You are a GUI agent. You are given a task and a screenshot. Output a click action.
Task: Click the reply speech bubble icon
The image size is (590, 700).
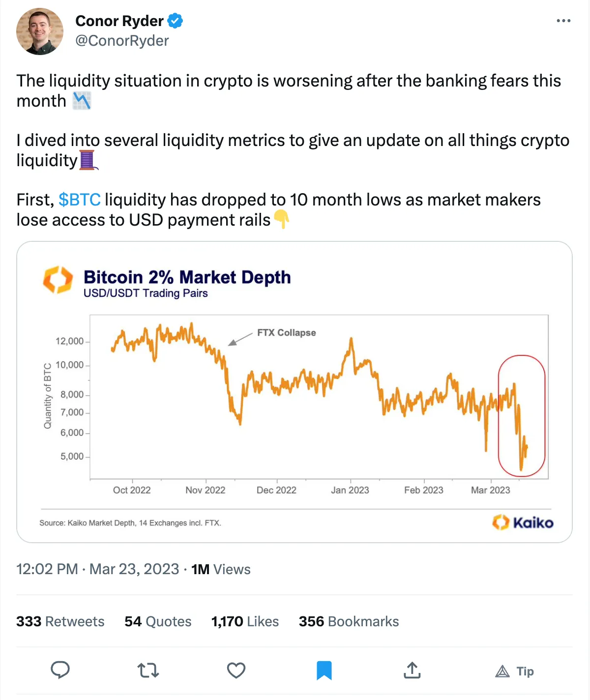click(x=60, y=670)
